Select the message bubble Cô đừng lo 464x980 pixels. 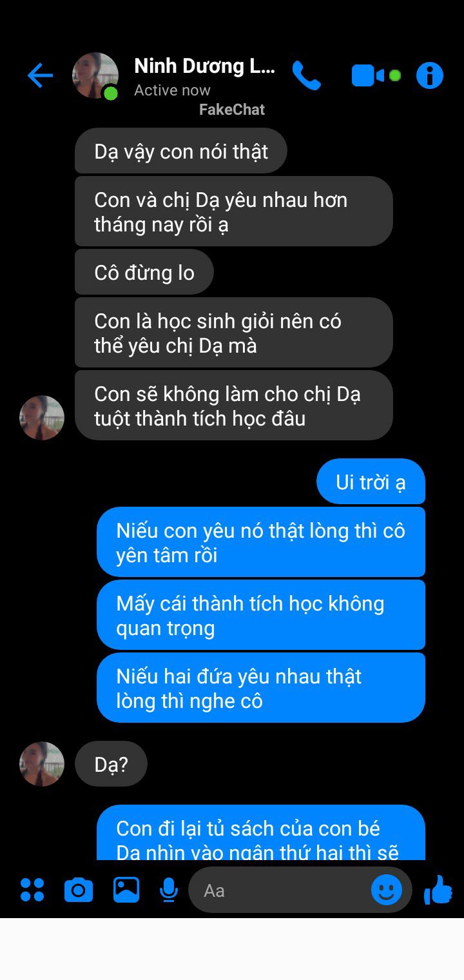coord(144,273)
